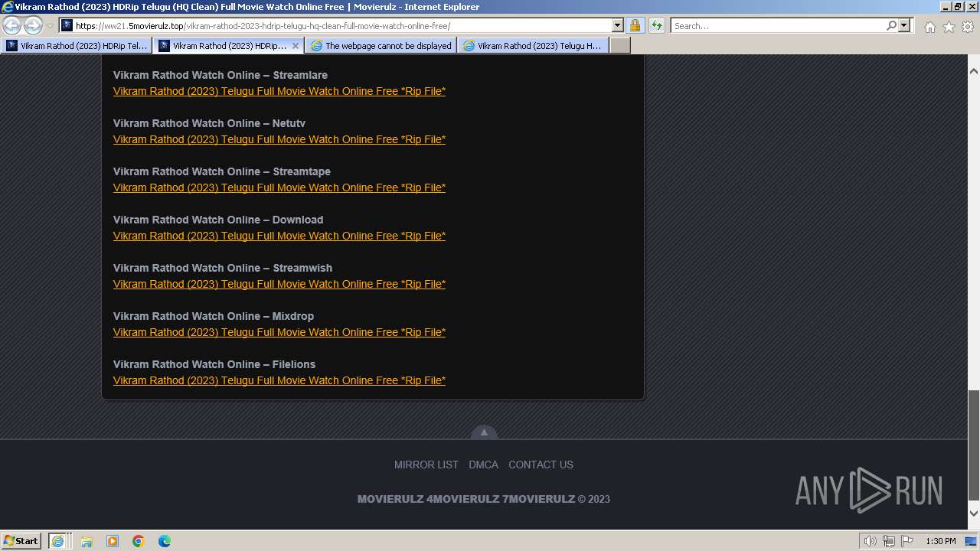980x551 pixels.
Task: Click the page scrollbar down arrow
Action: pyautogui.click(x=974, y=514)
